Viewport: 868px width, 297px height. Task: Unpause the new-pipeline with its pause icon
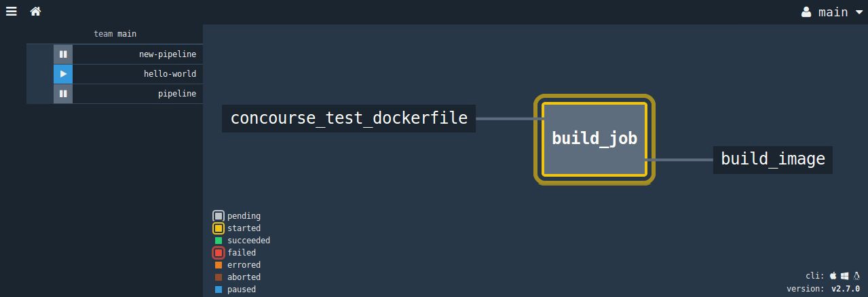pyautogui.click(x=63, y=54)
